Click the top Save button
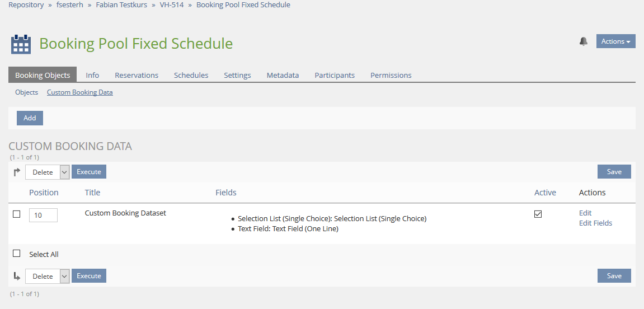 [614, 172]
